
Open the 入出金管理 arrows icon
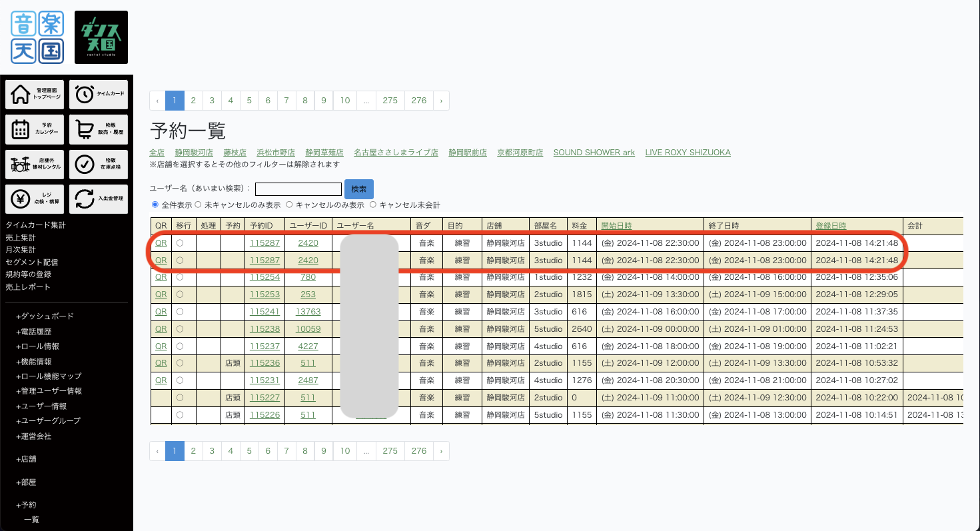(99, 199)
